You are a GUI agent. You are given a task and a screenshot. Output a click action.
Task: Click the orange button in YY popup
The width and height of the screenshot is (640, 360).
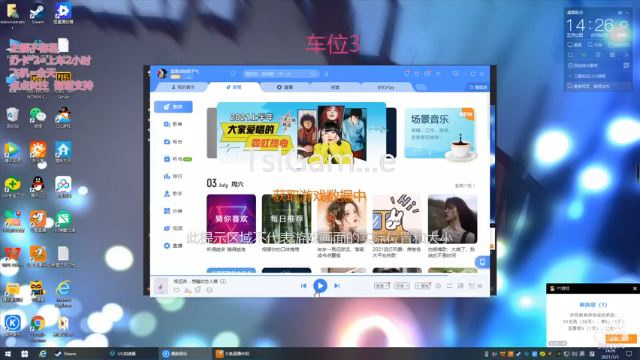click(x=620, y=338)
